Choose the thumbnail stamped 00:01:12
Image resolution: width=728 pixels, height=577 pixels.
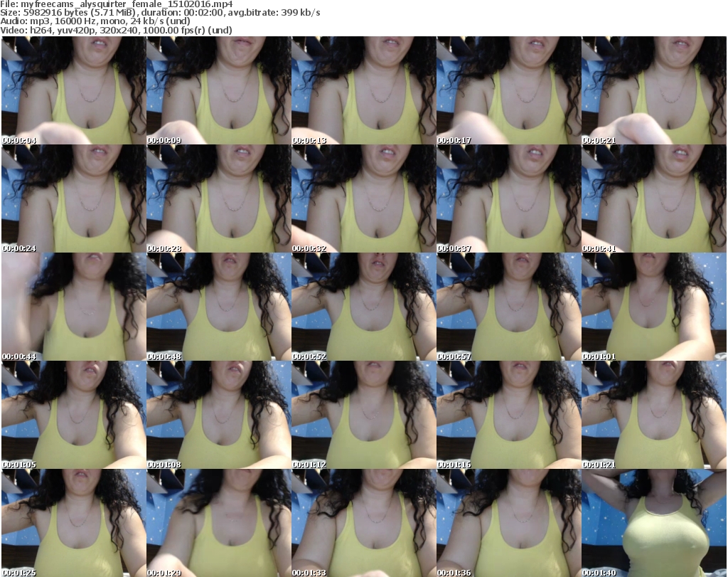tap(363, 415)
